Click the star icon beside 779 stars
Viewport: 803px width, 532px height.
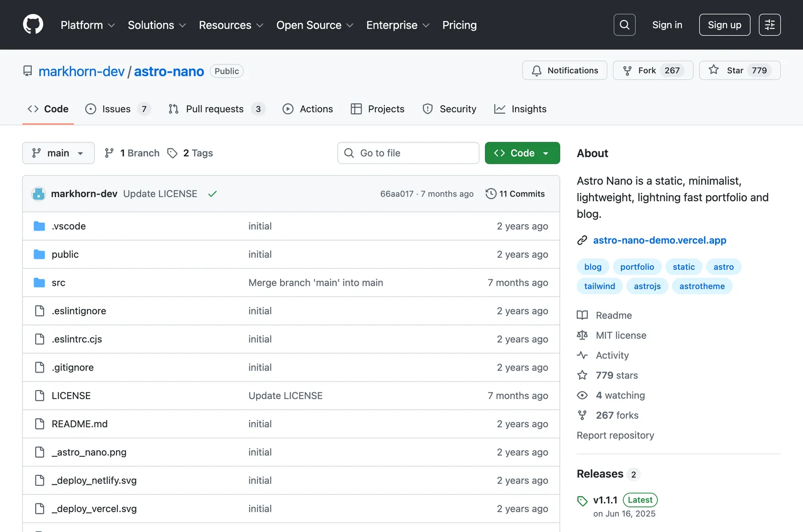[x=582, y=375]
